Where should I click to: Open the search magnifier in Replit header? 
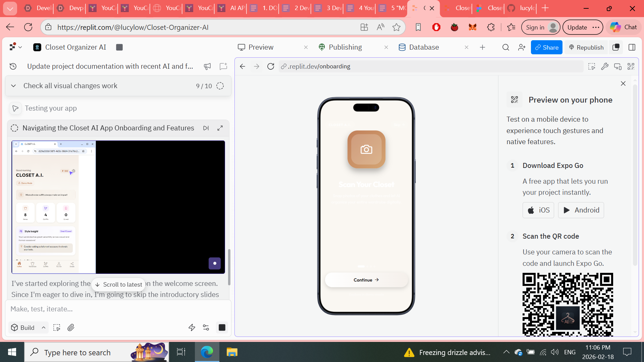506,47
